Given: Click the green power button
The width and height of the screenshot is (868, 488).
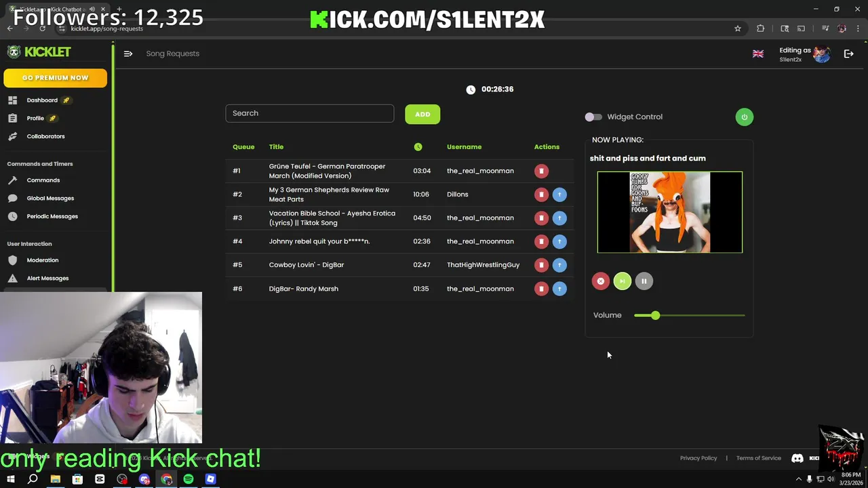Looking at the screenshot, I should pos(744,117).
